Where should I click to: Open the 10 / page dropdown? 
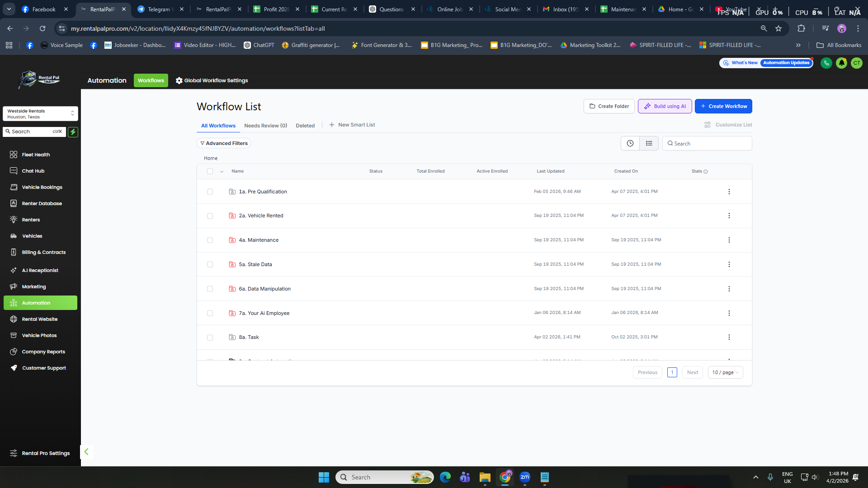click(x=725, y=372)
